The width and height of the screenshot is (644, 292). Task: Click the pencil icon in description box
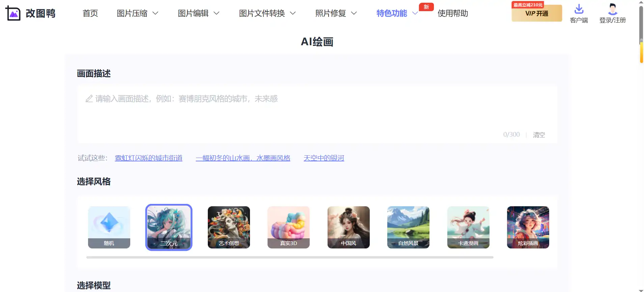89,99
